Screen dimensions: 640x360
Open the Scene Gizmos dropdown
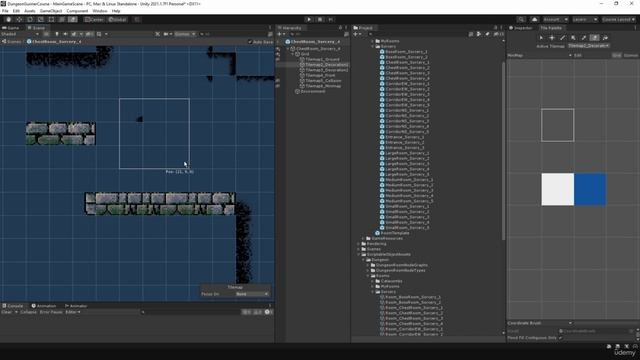pyautogui.click(x=185, y=34)
